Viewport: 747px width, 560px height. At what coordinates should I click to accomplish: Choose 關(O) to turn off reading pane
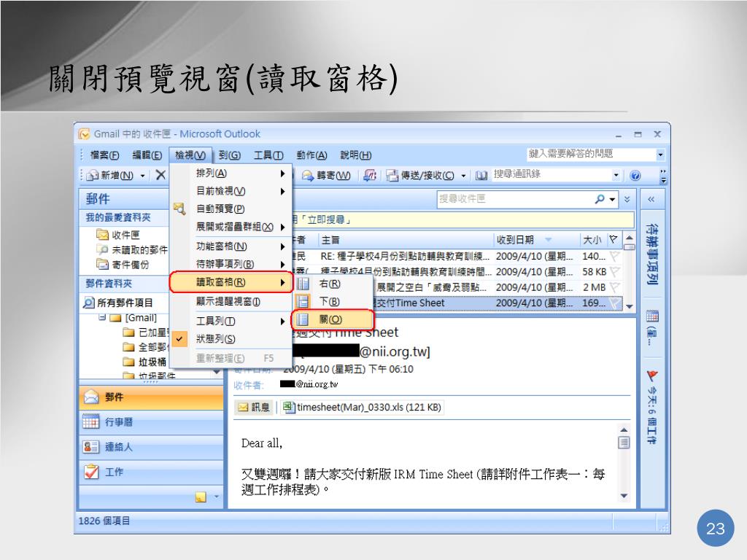coord(332,319)
